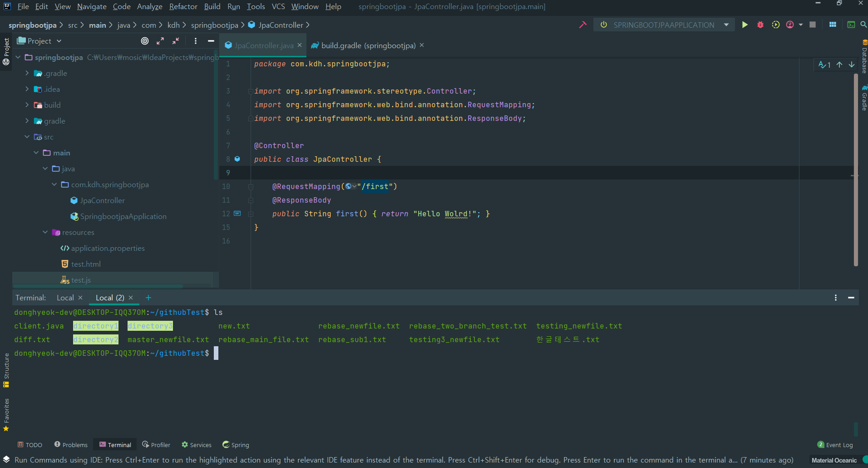Viewport: 868px width, 468px height.
Task: Click the typo inspection indicator
Action: (x=824, y=65)
